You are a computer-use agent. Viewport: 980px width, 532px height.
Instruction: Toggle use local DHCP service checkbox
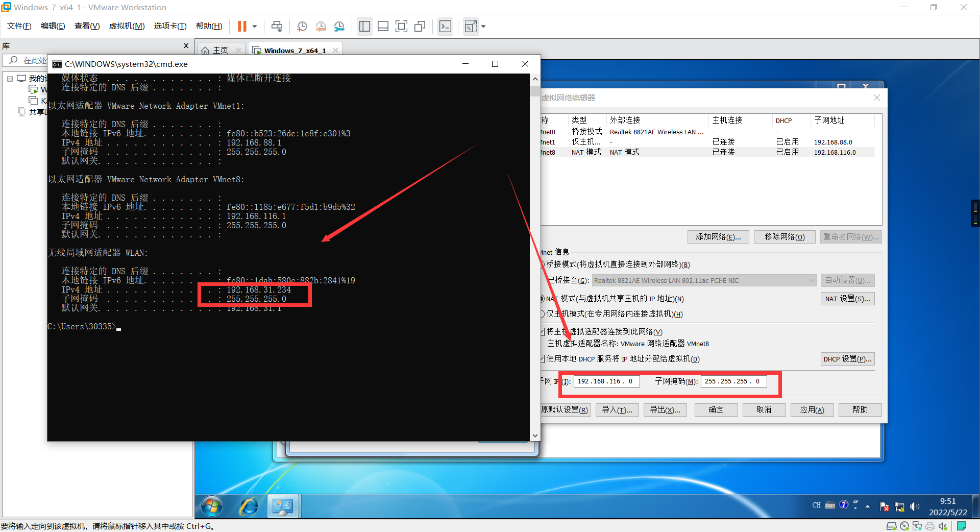point(543,359)
